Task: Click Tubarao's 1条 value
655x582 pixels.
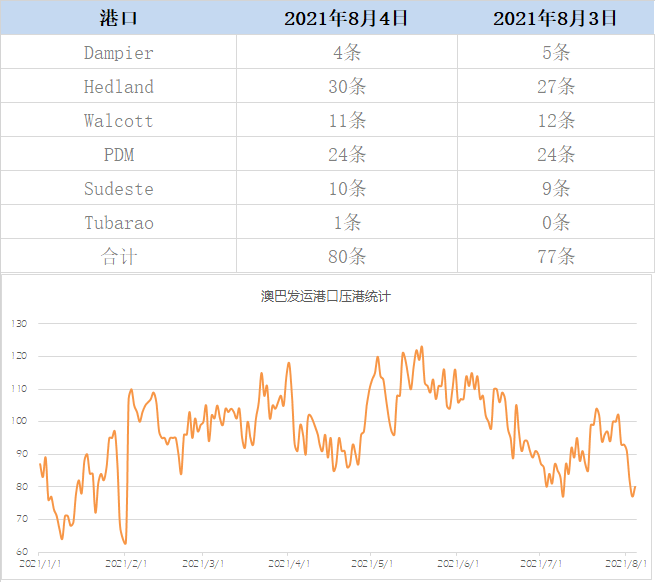Action: coord(347,223)
